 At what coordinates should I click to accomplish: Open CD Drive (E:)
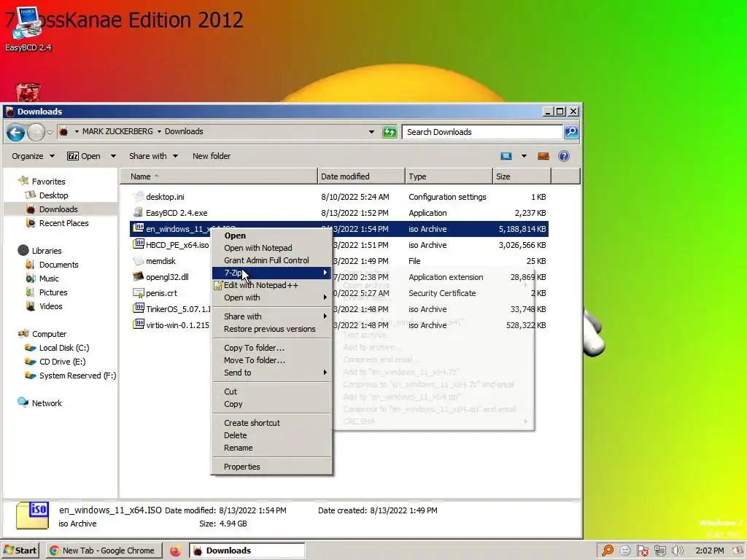click(63, 362)
